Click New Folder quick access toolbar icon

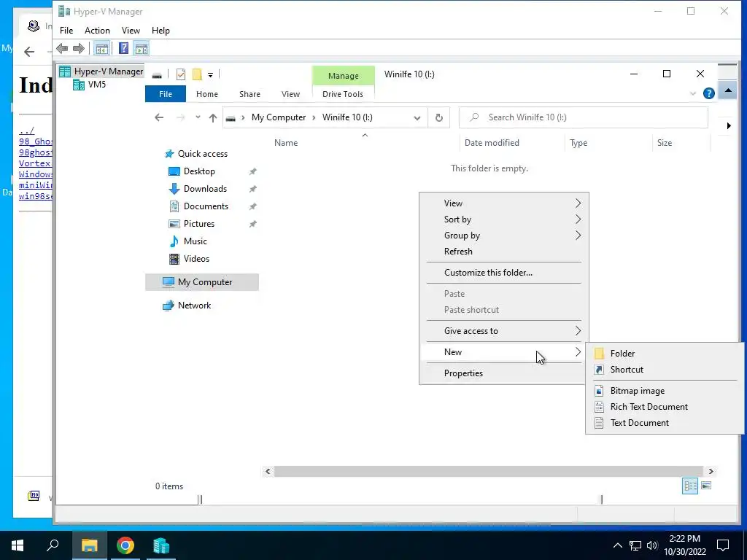point(197,74)
